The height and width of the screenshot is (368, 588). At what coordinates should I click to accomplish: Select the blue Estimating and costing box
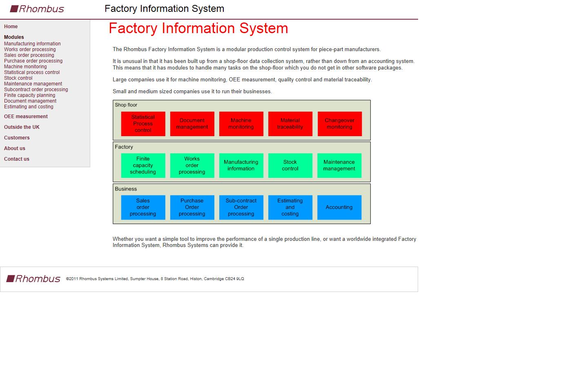[290, 207]
